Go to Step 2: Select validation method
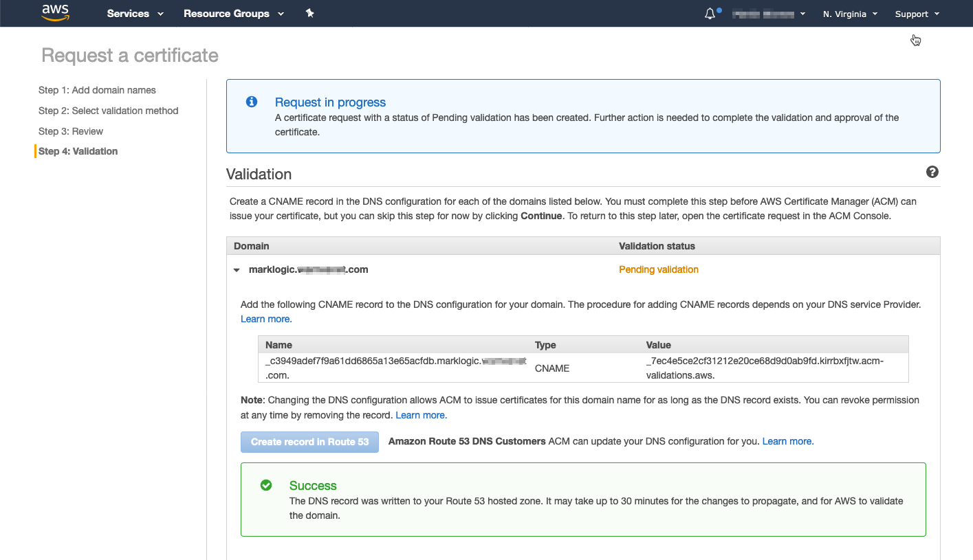 click(109, 111)
